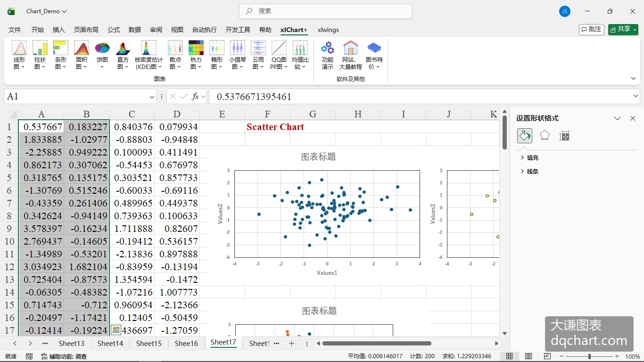
Task: Switch to Page Layout view in status bar
Action: click(x=528, y=356)
